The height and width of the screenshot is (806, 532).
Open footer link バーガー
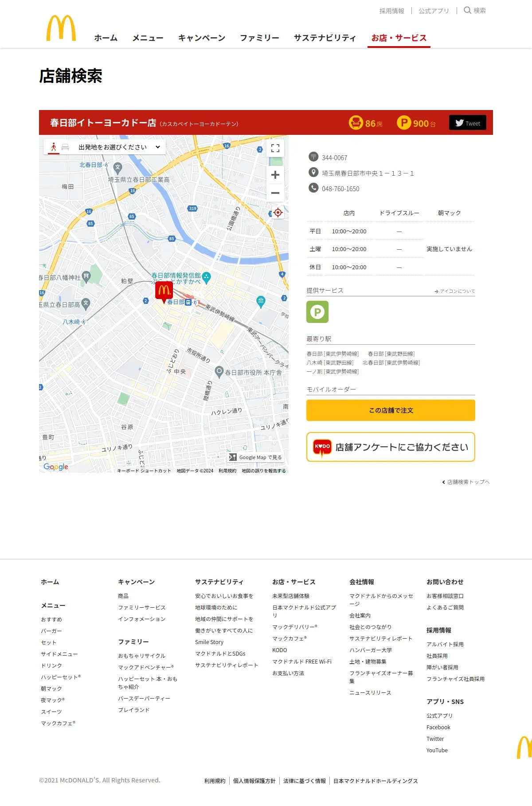click(x=51, y=631)
